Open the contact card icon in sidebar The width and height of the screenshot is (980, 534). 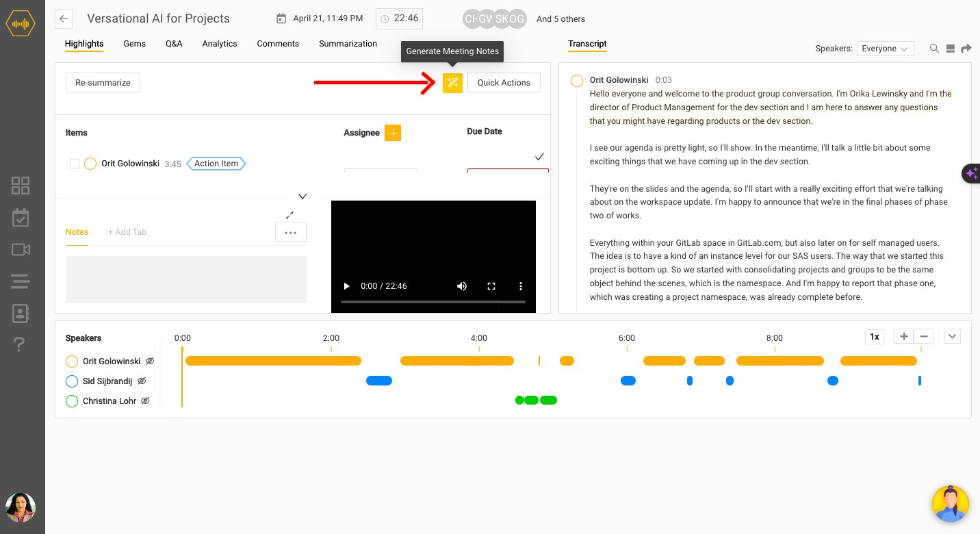(21, 314)
